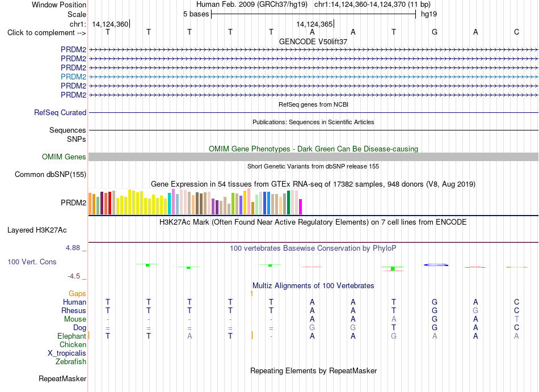Click 'Short Genetic Variants from dbSNP' title

[x=313, y=166]
